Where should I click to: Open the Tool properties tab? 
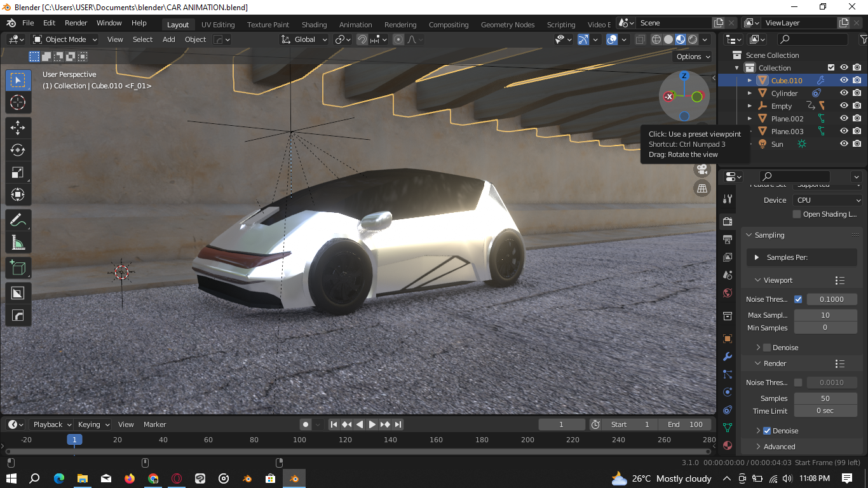pyautogui.click(x=728, y=199)
